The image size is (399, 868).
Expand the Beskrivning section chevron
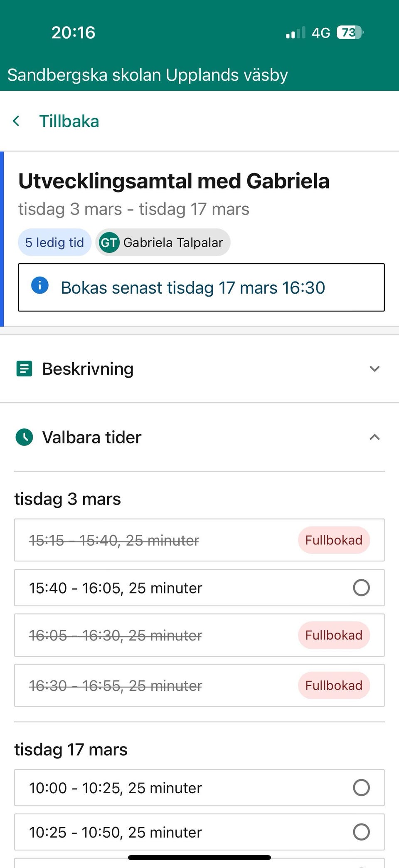pos(374,369)
